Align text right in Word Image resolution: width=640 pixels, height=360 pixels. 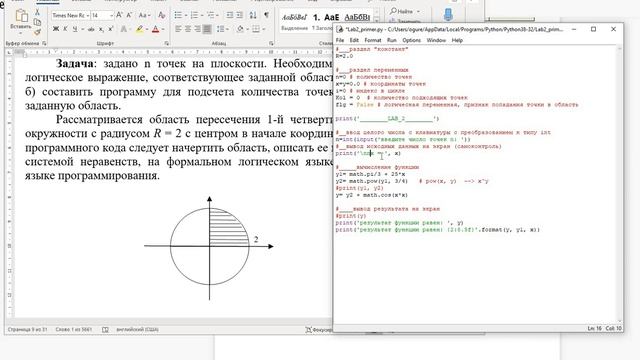click(198, 29)
